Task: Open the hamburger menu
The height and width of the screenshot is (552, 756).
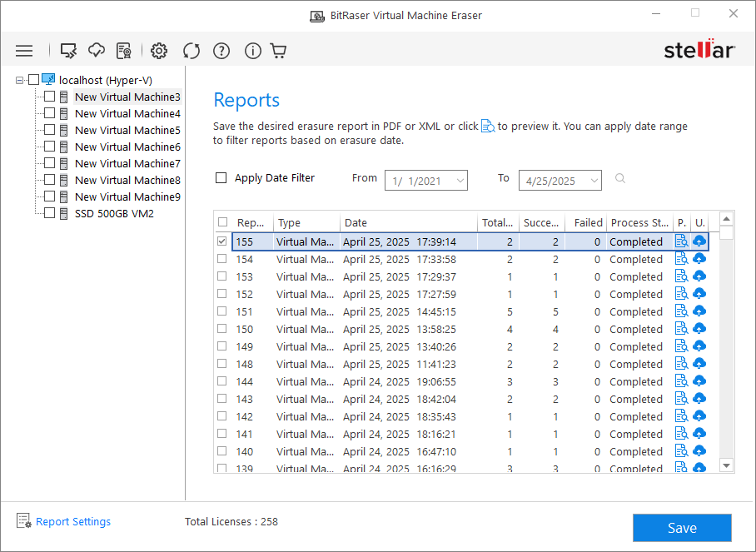Action: coord(24,51)
